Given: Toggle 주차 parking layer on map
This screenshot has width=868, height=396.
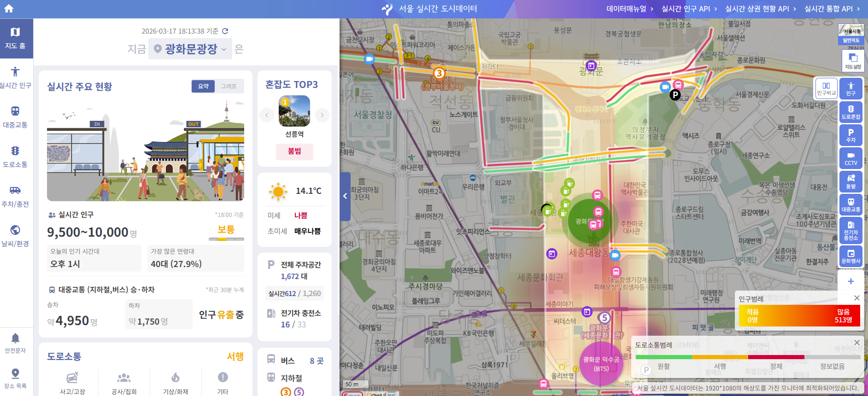Looking at the screenshot, I should pos(850,135).
